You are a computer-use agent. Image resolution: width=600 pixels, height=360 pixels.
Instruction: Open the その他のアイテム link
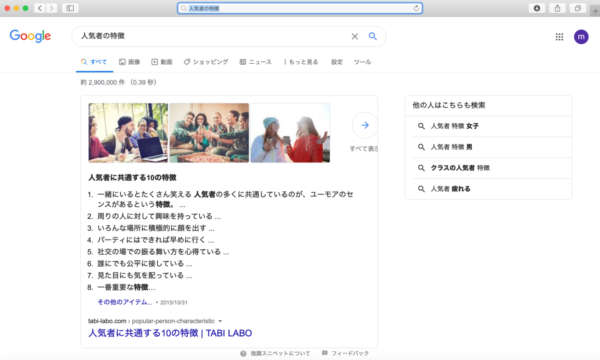[125, 302]
